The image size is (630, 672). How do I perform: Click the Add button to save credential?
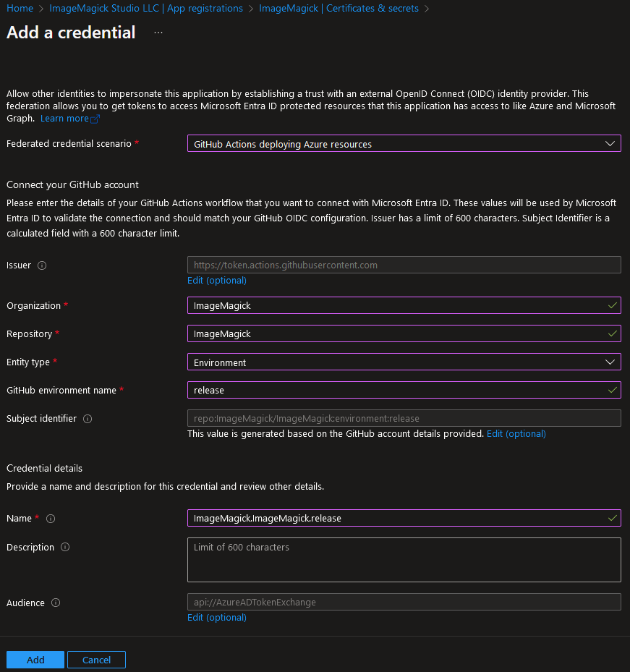tap(35, 659)
